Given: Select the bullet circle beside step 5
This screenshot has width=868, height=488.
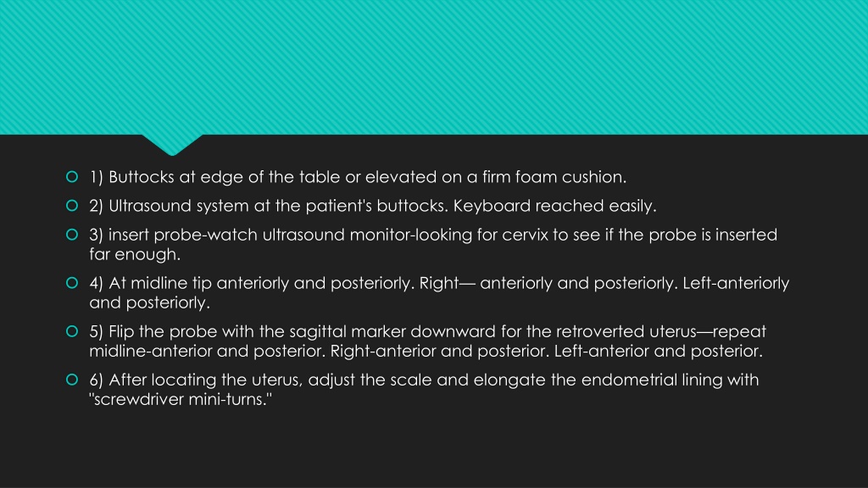Looking at the screenshot, I should 72,331.
